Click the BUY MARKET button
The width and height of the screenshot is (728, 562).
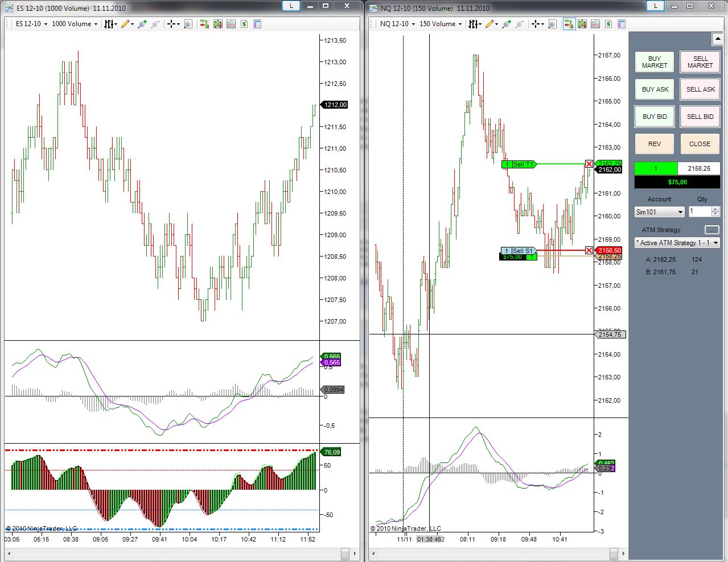(654, 62)
